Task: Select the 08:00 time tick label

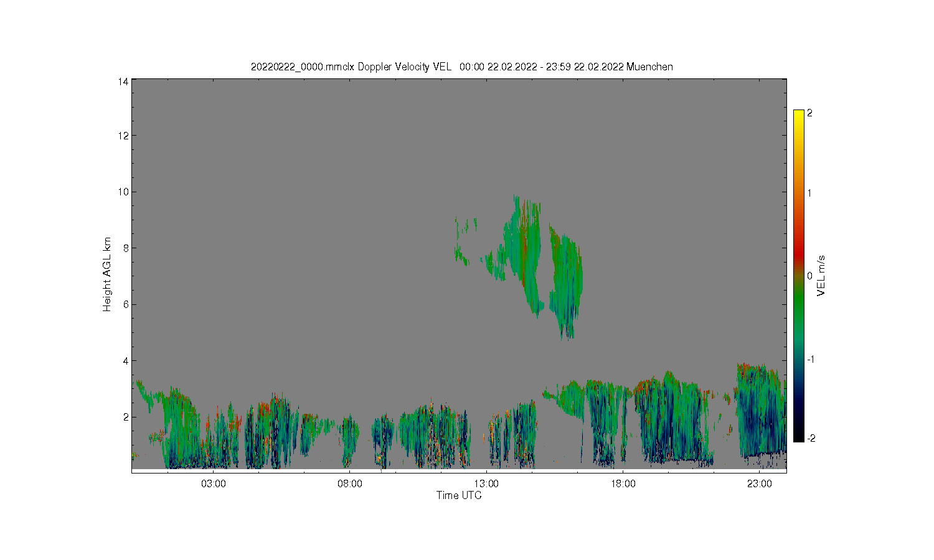Action: (x=350, y=484)
